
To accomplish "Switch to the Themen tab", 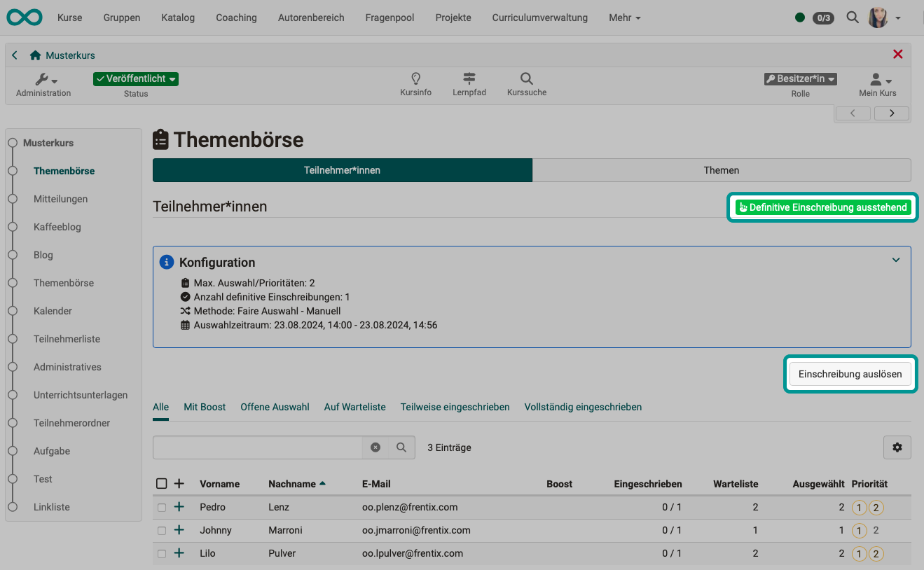I will [722, 170].
